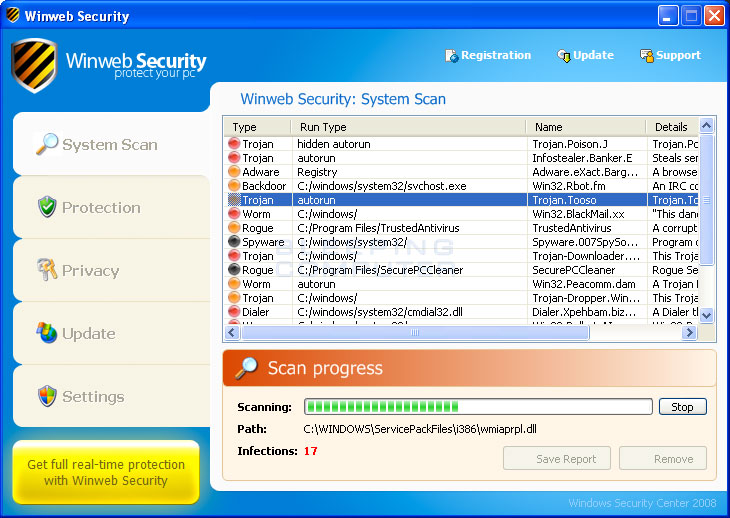Click the vertical scrollbar thumb
Image resolution: width=730 pixels, height=518 pixels.
[706, 200]
